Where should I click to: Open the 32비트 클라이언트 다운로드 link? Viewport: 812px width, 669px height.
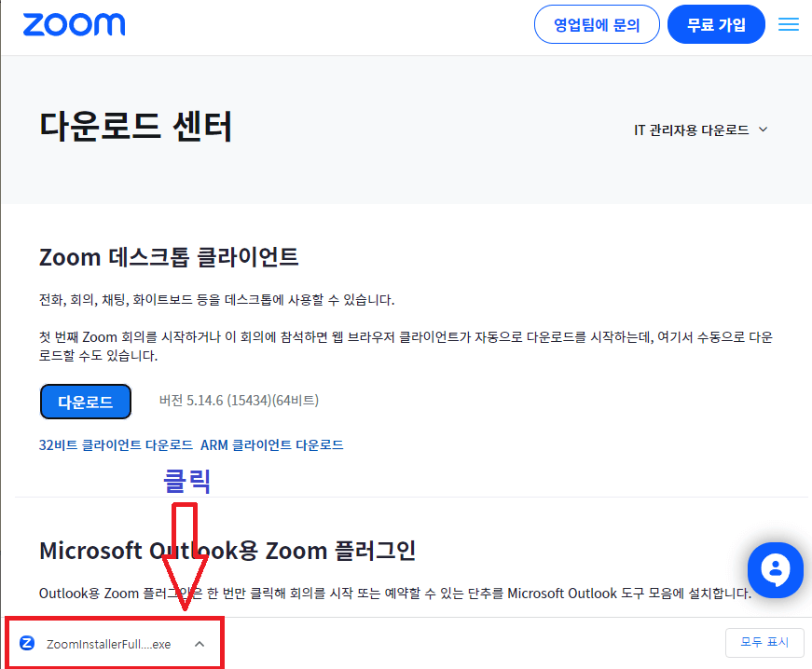pyautogui.click(x=114, y=444)
